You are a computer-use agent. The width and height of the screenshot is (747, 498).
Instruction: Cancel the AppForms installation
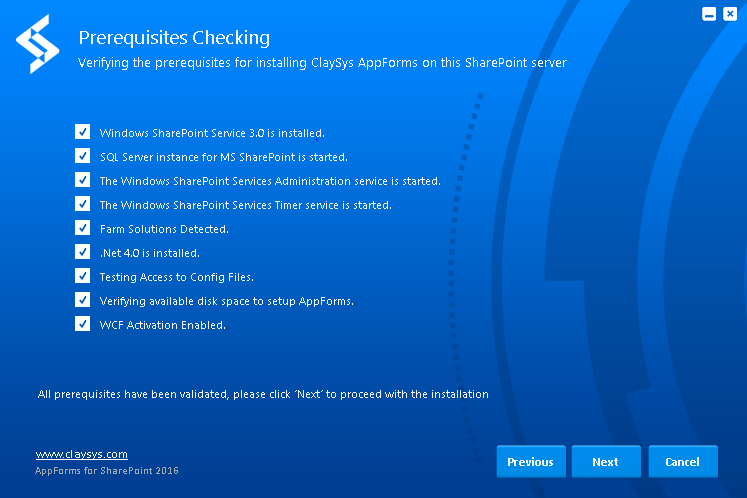[x=683, y=461]
